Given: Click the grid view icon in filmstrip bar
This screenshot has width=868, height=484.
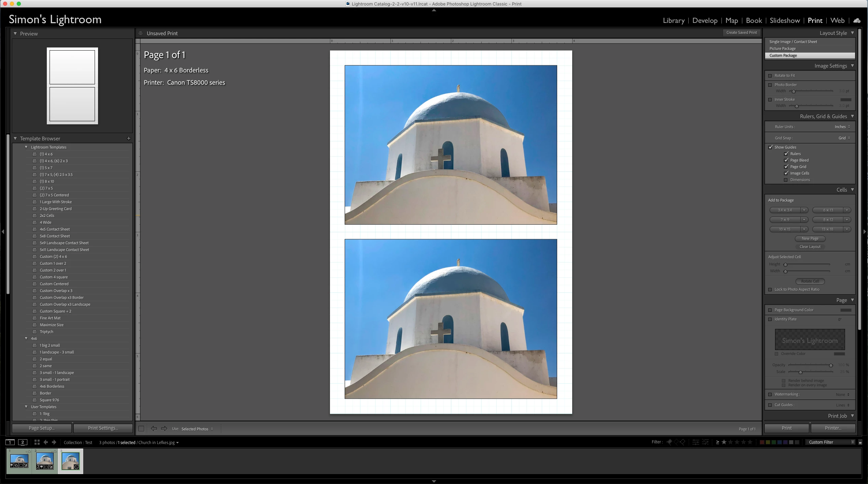Looking at the screenshot, I should click(37, 442).
